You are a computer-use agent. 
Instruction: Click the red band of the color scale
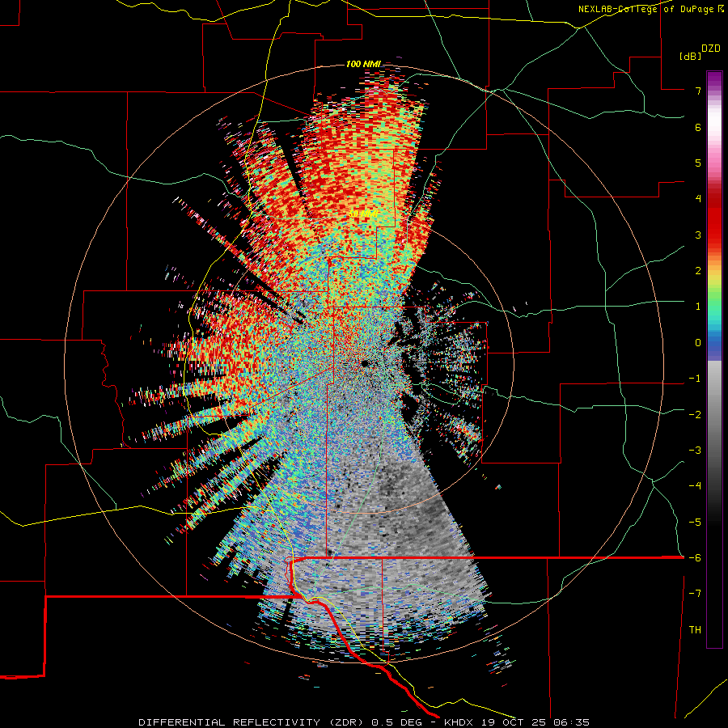[x=714, y=218]
